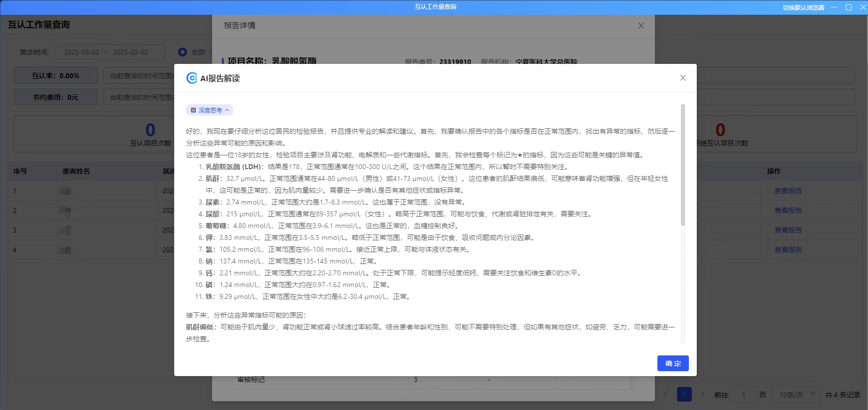This screenshot has width=868, height=410.
Task: Click the 就诊时间 start date 2025-03-02
Action: point(82,52)
